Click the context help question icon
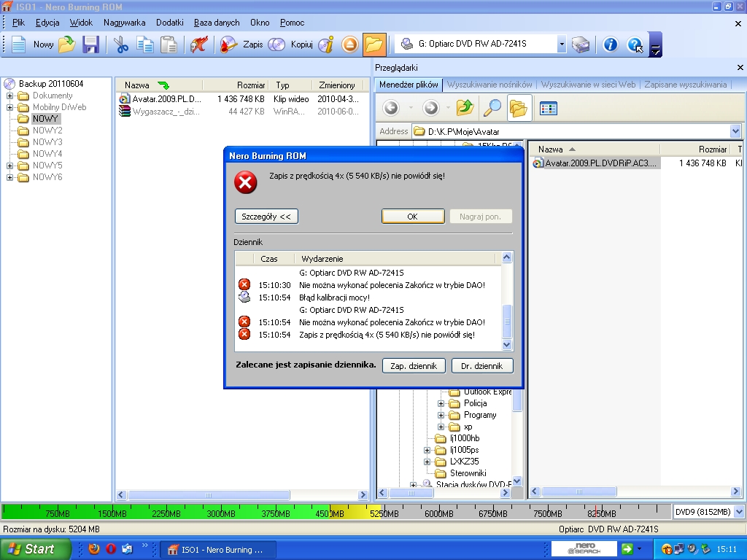 (x=635, y=44)
